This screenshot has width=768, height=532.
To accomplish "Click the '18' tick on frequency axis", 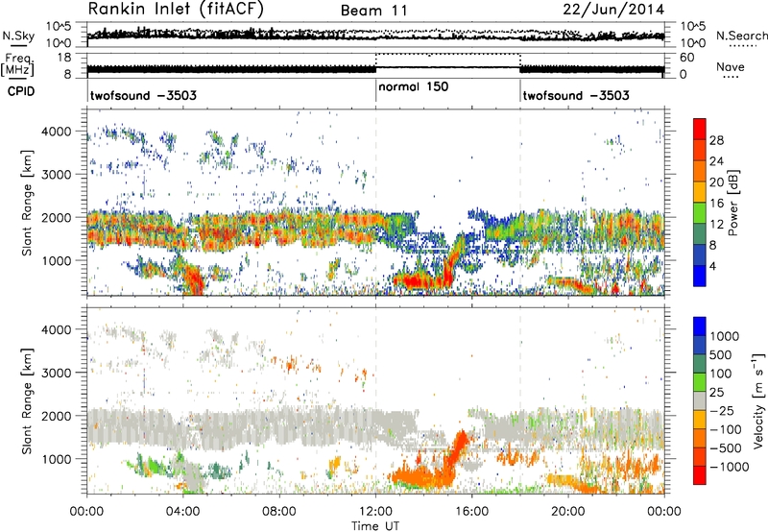I will pos(64,58).
